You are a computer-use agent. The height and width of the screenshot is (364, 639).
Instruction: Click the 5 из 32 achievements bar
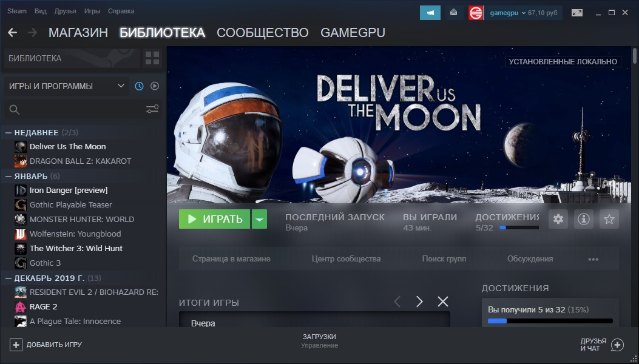click(x=550, y=321)
